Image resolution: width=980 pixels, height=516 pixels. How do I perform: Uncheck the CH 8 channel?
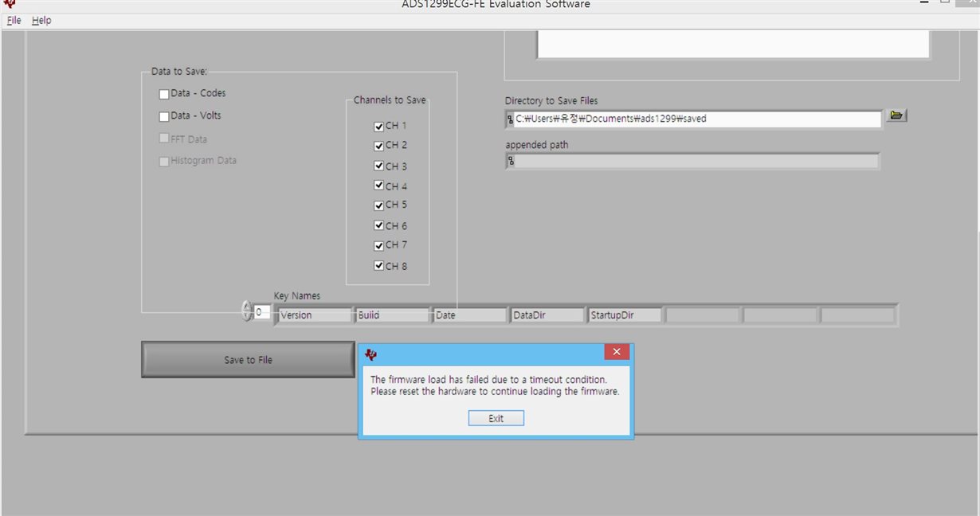click(378, 265)
